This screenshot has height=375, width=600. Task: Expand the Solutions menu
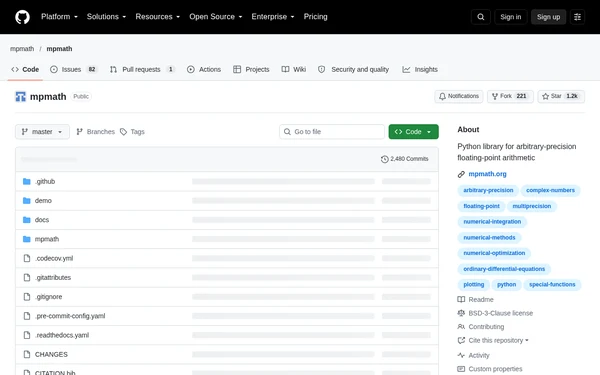point(106,17)
